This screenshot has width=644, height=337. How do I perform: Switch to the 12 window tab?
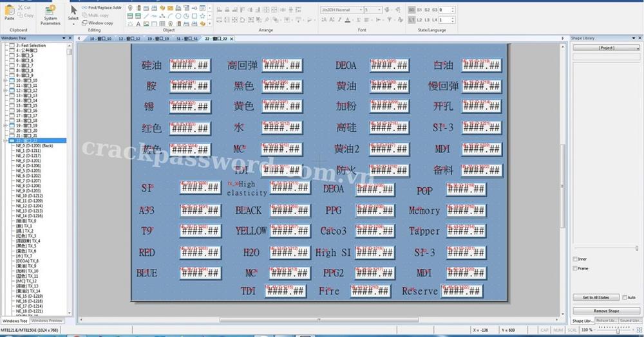[x=129, y=39]
